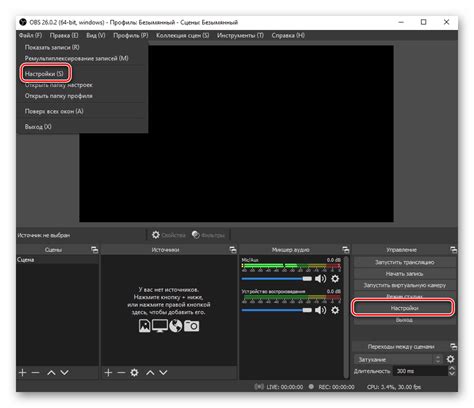Open the Затухание transition dropdown
Viewport: 474px width, 408px height.
tap(398, 359)
